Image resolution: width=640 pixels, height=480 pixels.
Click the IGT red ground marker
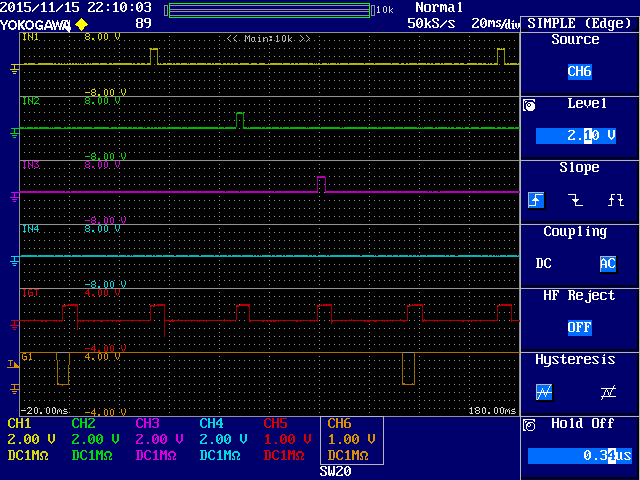pos(14,325)
